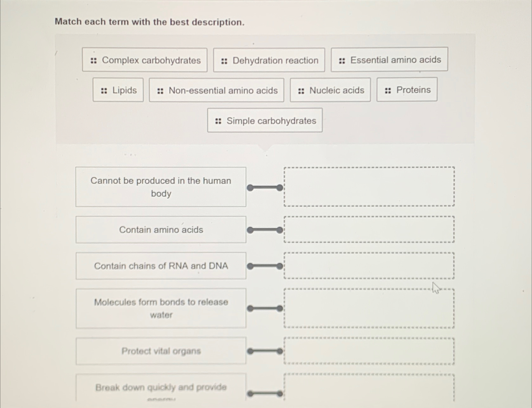Screen dimensions: 532x408
Task: Select the Dehydration reaction term chip
Action: coord(269,60)
